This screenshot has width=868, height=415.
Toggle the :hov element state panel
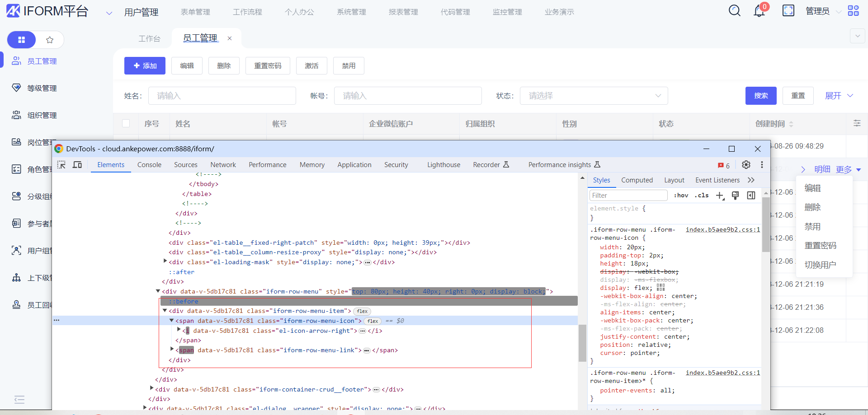(681, 196)
